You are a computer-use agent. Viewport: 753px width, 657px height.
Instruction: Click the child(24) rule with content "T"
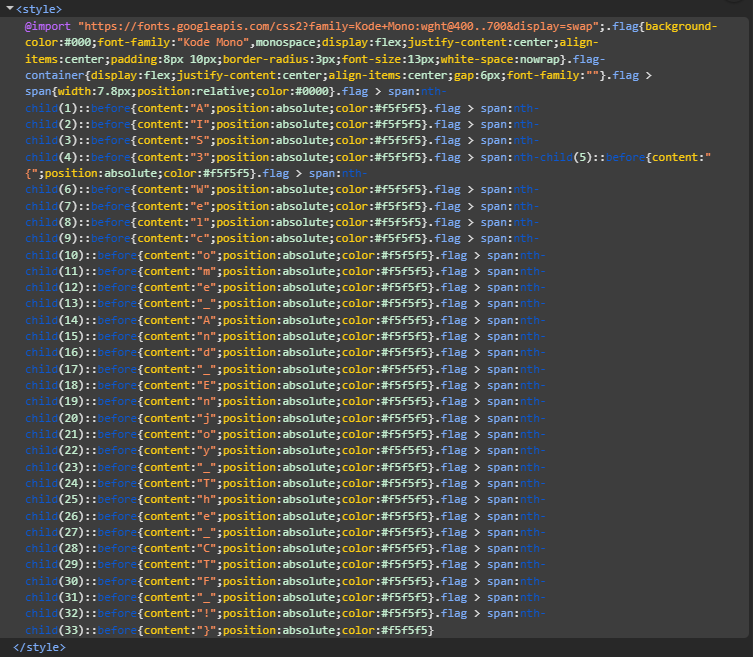click(229, 483)
